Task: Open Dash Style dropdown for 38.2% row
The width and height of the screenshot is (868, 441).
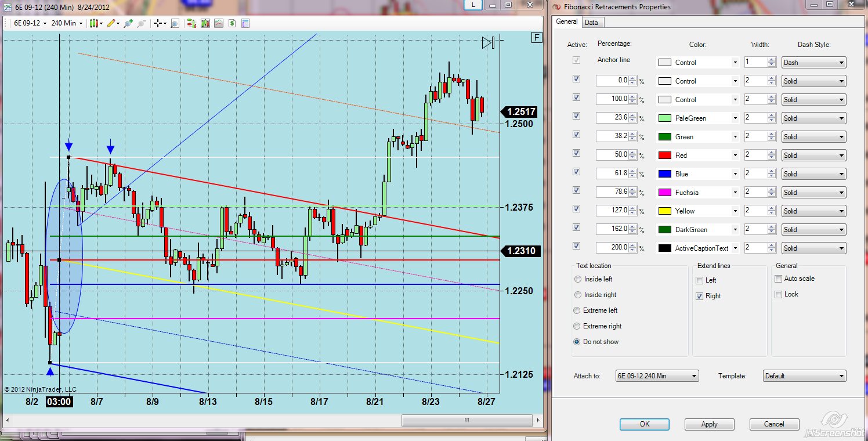Action: [x=813, y=136]
